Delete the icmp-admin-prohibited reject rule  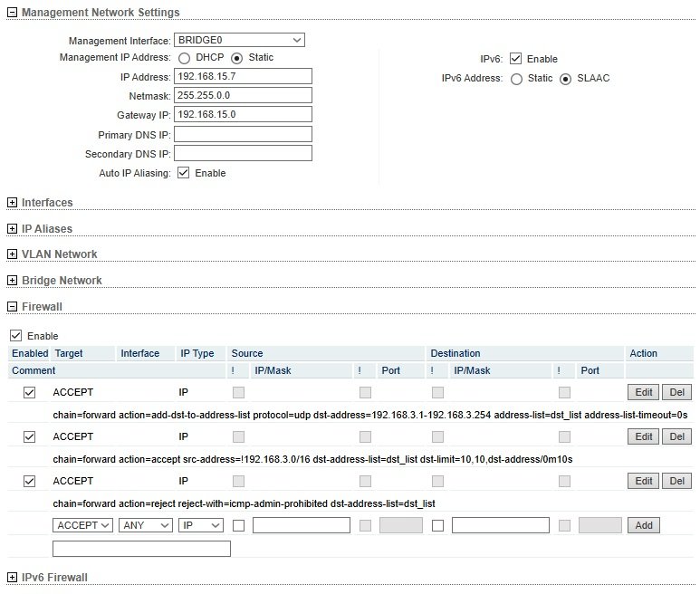676,481
